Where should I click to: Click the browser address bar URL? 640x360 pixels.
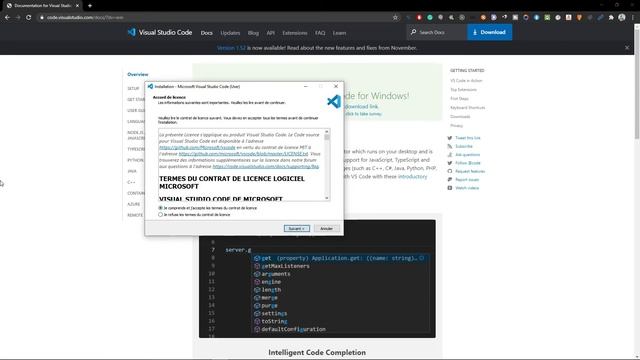(x=85, y=18)
